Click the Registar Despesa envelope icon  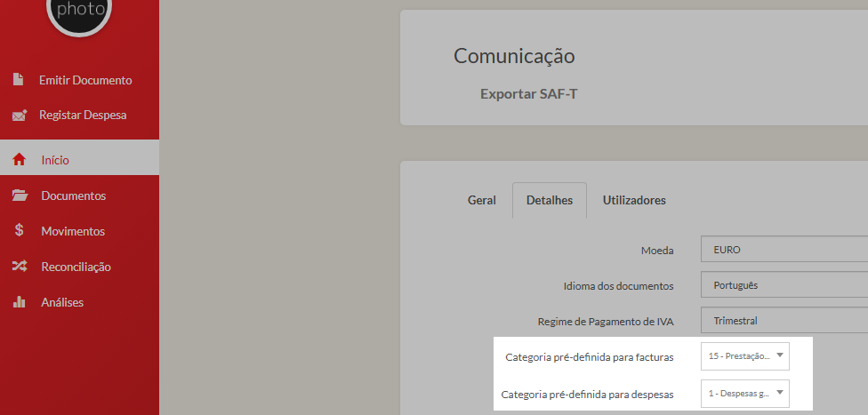[x=19, y=116]
